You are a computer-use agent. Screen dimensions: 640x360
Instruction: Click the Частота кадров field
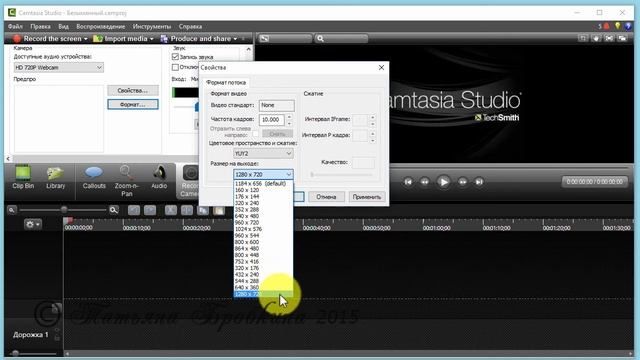(x=271, y=120)
